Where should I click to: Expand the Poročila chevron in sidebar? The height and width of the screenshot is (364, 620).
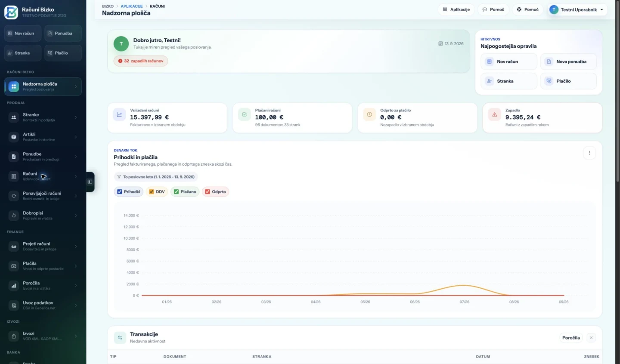76,286
